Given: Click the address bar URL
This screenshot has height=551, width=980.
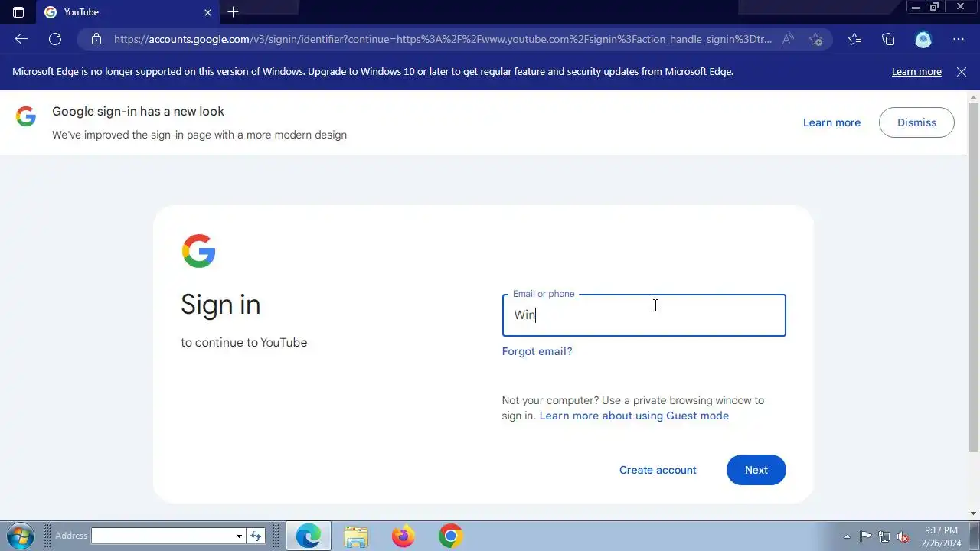Looking at the screenshot, I should pyautogui.click(x=443, y=39).
